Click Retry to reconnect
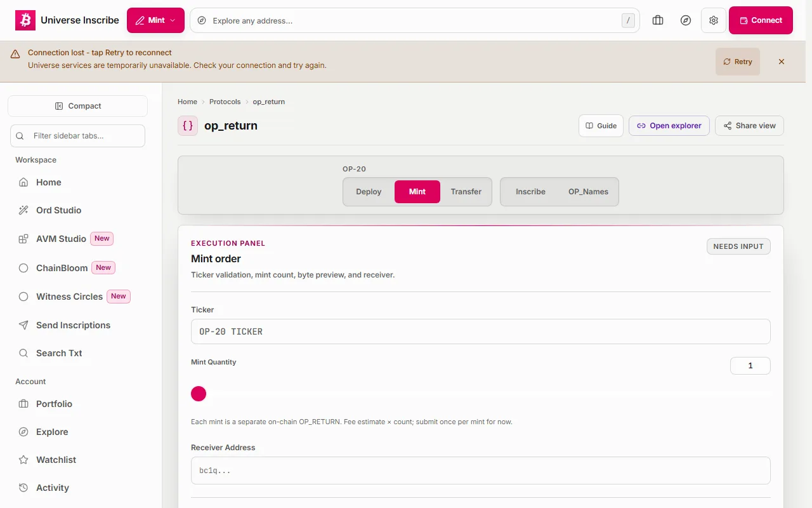The width and height of the screenshot is (812, 508). pos(738,62)
